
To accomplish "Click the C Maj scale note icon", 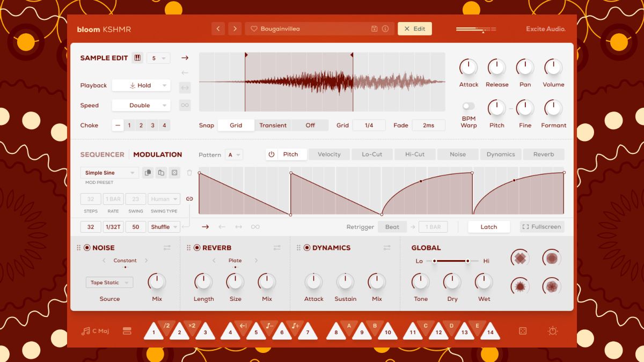I will 86,331.
